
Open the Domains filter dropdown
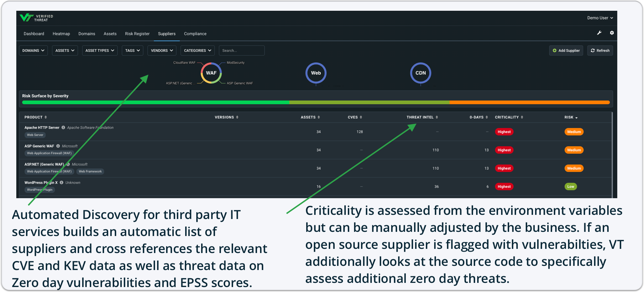tap(33, 51)
